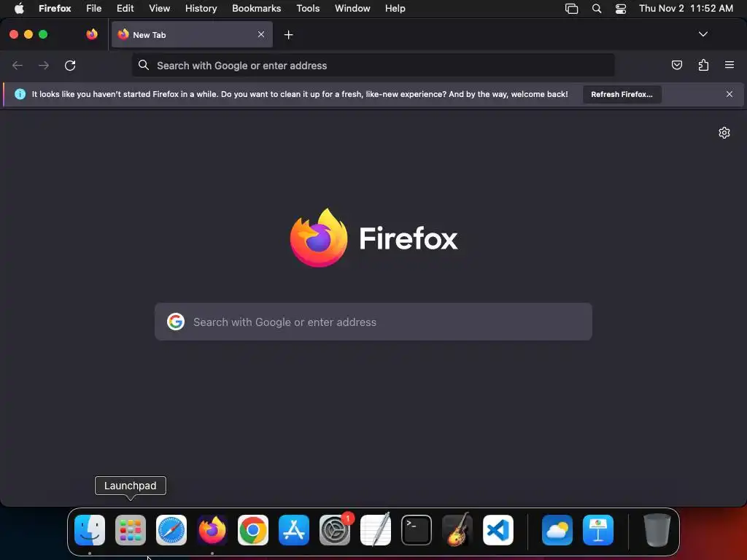Open Keynote from the Dock
Image resolution: width=747 pixels, height=560 pixels.
[x=598, y=529]
